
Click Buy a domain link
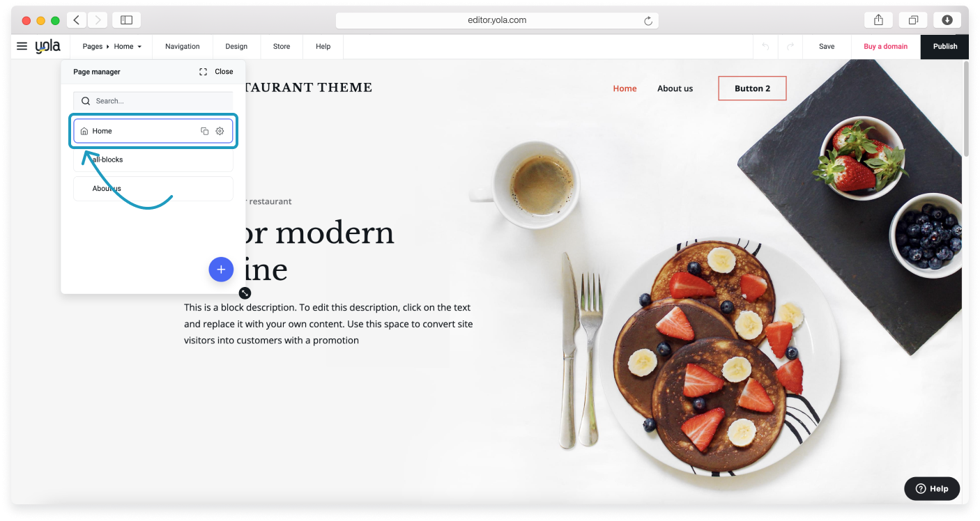pyautogui.click(x=886, y=47)
